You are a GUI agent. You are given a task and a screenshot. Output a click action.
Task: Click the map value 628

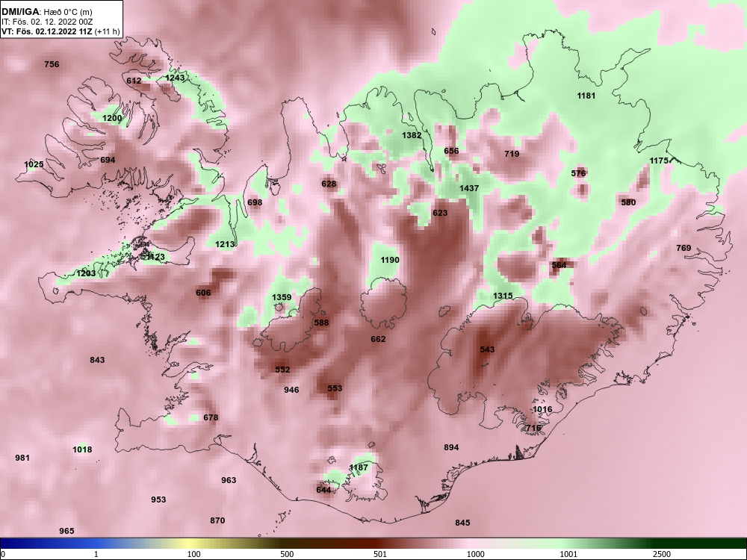click(x=329, y=184)
